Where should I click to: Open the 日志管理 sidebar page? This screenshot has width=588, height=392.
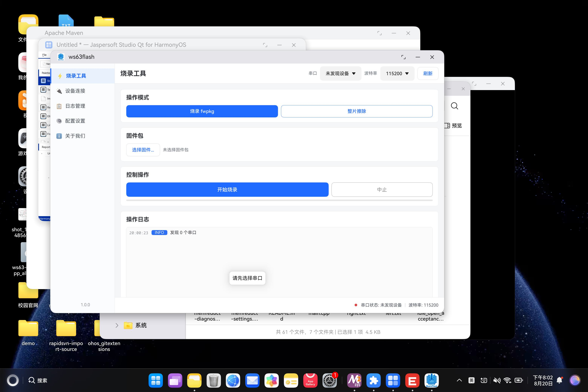point(83,106)
